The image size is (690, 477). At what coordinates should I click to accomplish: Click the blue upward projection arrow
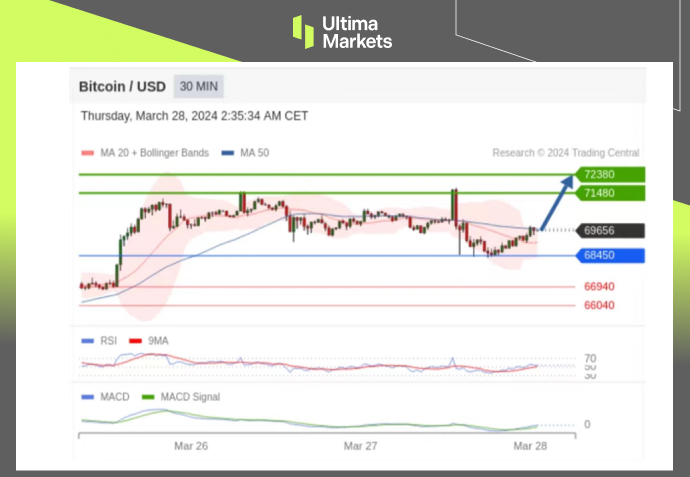(x=558, y=203)
